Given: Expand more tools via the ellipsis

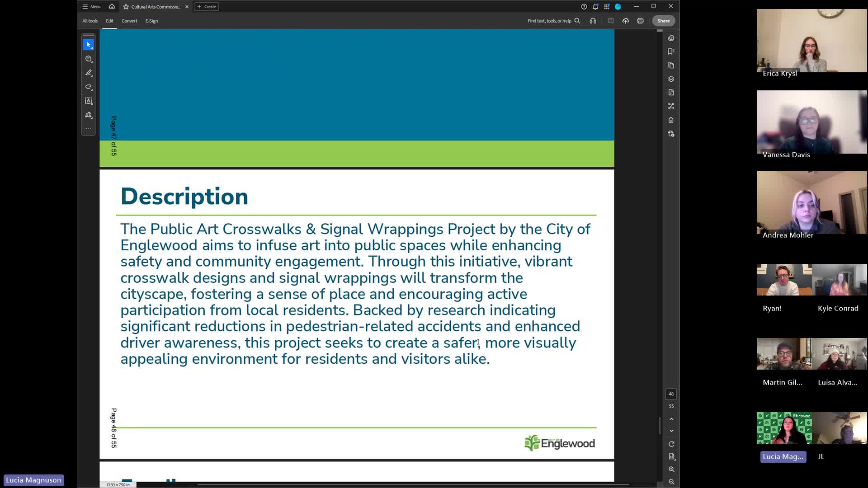Looking at the screenshot, I should click(89, 128).
